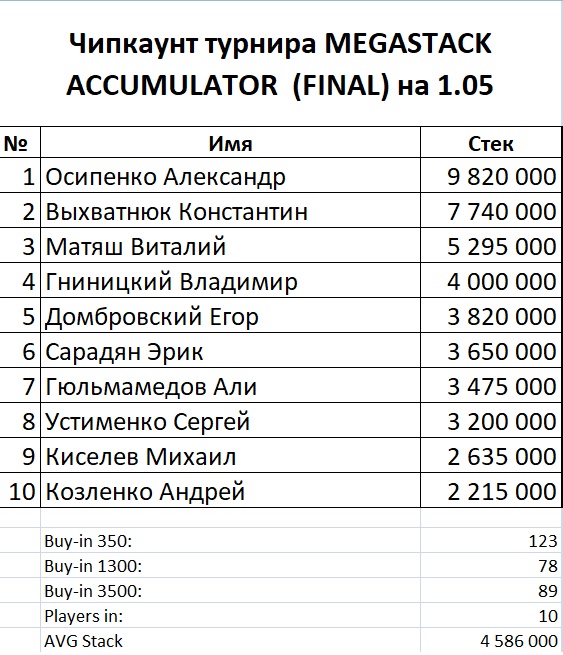This screenshot has width=563, height=655.
Task: Click the name cell Козленко Андрей
Action: 231,491
